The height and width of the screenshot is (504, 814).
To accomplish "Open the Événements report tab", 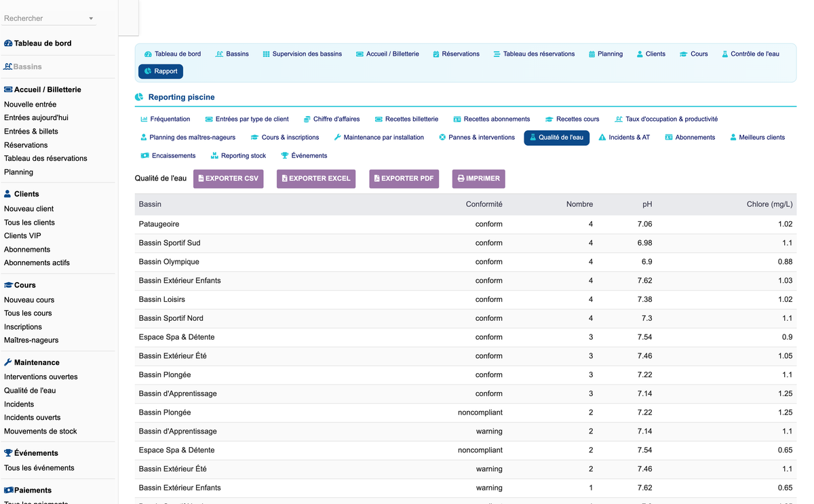I will (304, 156).
